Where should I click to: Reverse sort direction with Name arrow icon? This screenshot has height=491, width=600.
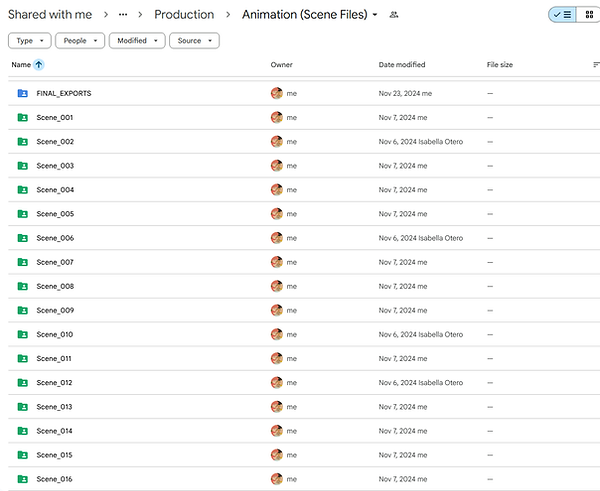click(39, 65)
